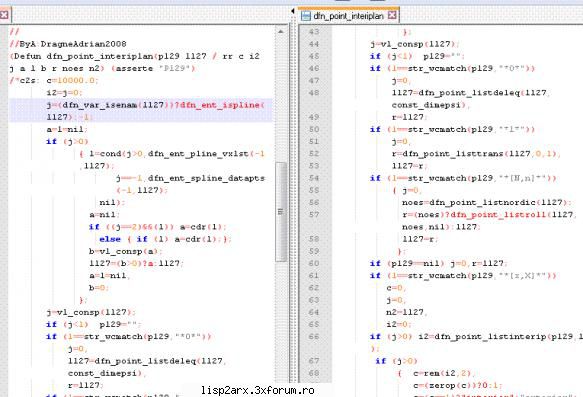
Task: Click the i2=j=0 line in left pane
Action: 64,93
